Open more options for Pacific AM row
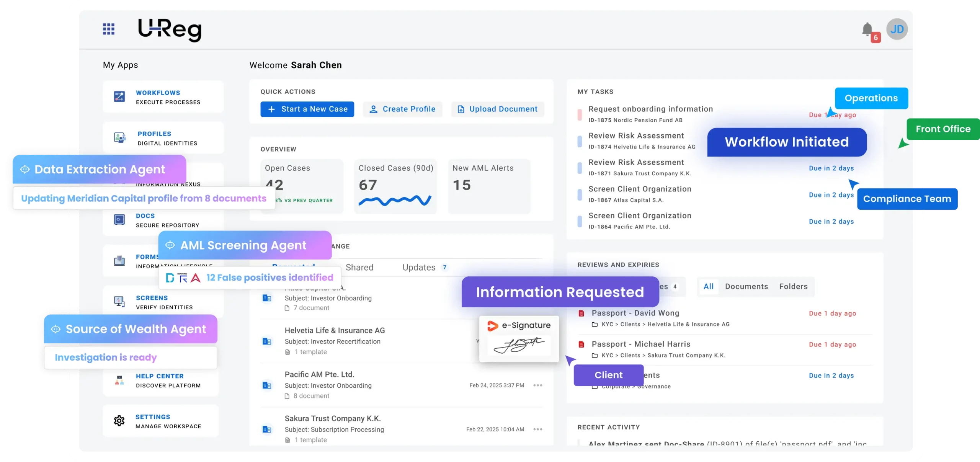This screenshot has height=462, width=980. 537,385
